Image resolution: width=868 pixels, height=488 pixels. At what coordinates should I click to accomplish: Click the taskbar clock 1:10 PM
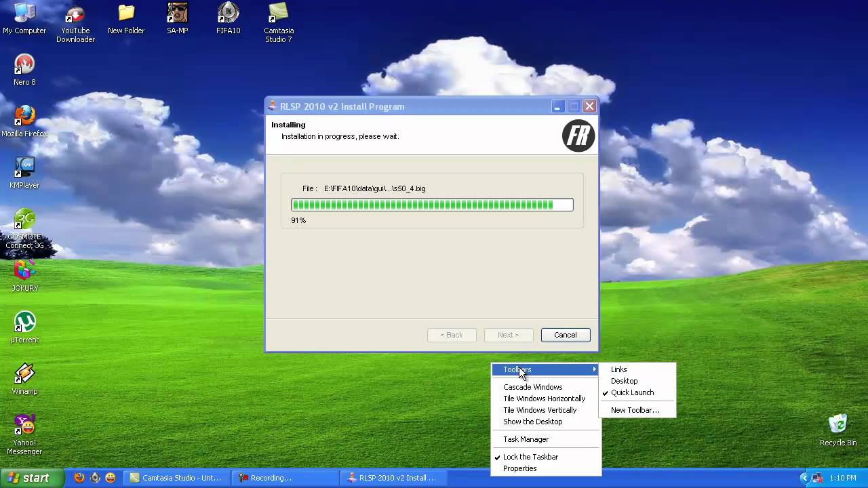point(843,478)
